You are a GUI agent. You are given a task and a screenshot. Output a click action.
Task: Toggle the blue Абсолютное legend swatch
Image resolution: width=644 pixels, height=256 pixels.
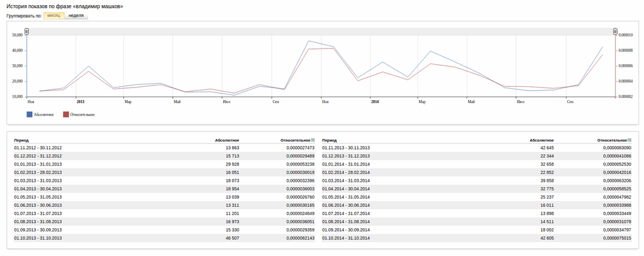(x=29, y=114)
